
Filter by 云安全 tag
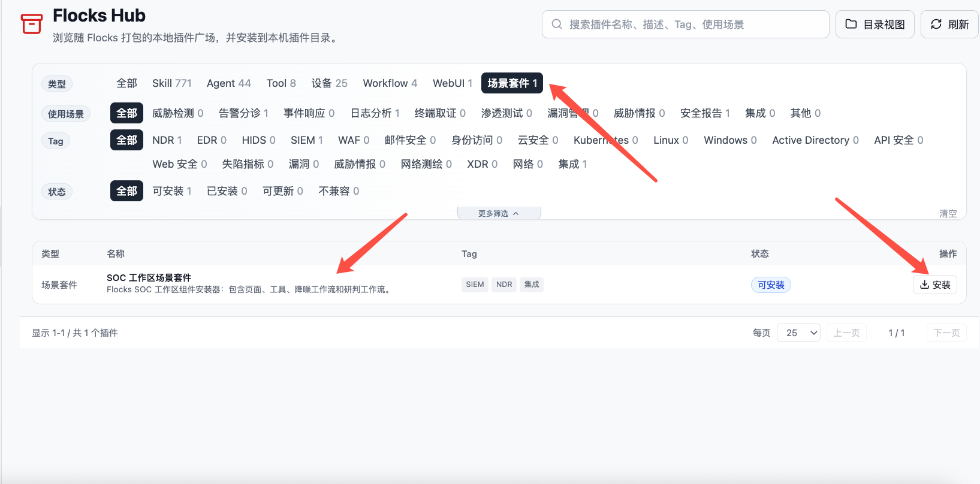coord(538,140)
